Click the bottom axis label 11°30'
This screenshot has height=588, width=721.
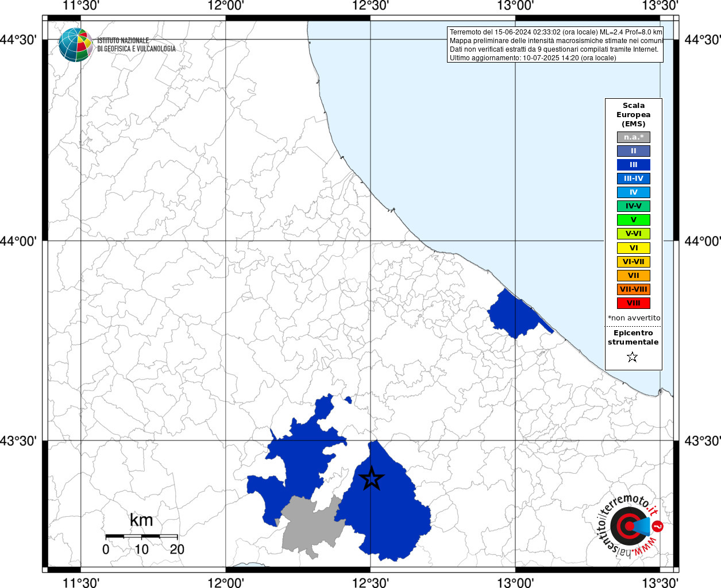(x=81, y=582)
